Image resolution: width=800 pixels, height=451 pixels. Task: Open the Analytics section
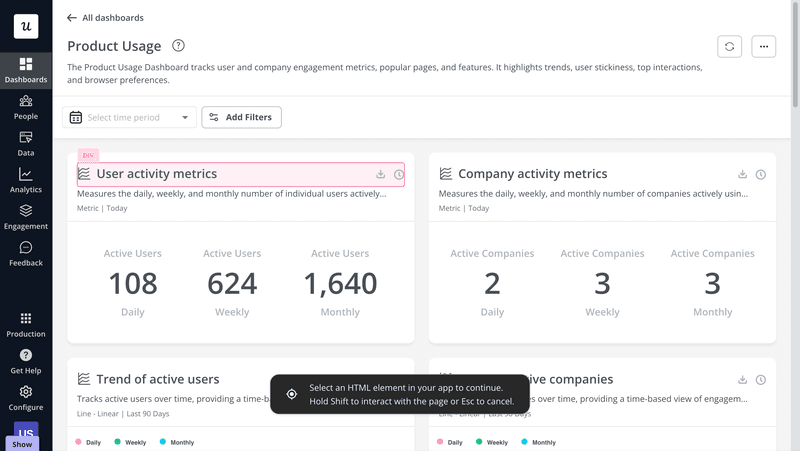click(26, 180)
